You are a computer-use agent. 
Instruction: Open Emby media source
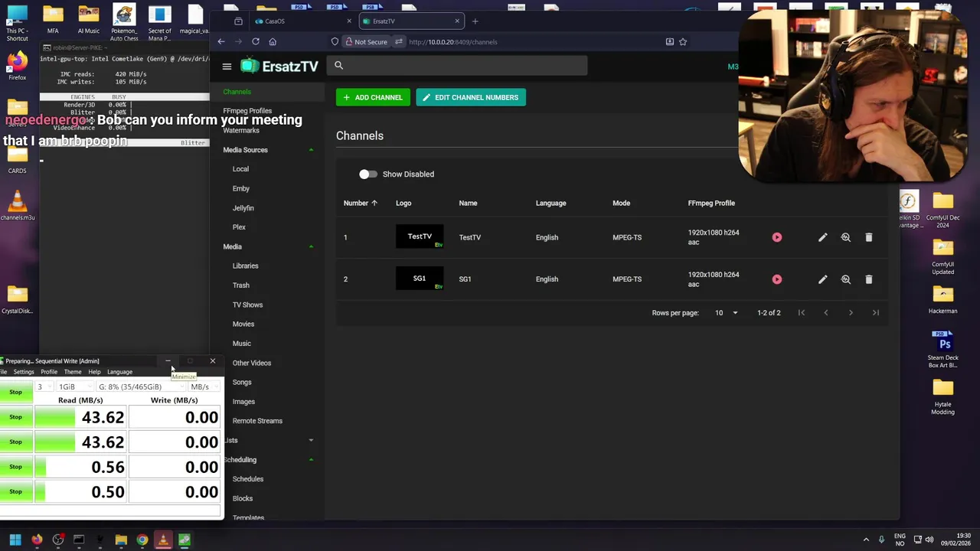pos(241,188)
